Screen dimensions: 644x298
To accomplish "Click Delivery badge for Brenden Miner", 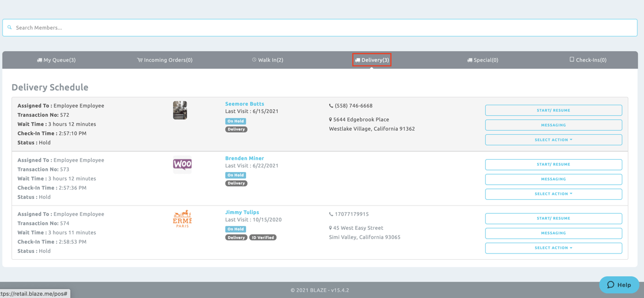I will coord(236,183).
